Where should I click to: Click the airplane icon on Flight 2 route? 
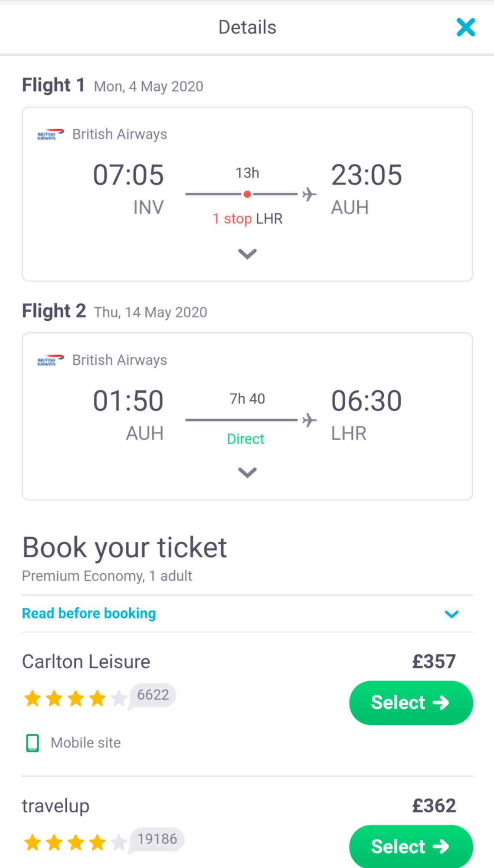(x=309, y=420)
